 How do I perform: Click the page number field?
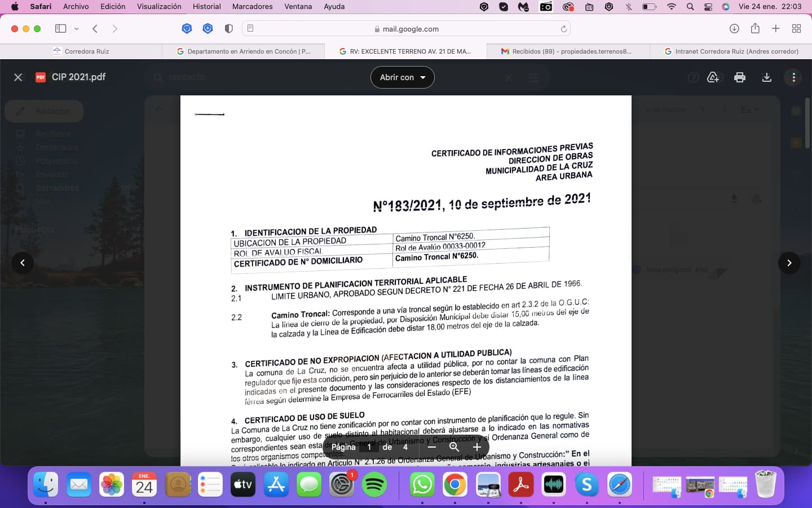(369, 447)
